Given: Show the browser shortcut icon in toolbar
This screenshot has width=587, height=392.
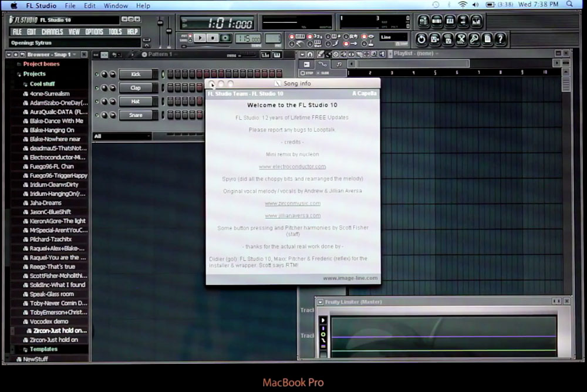Looking at the screenshot, I should click(463, 21).
